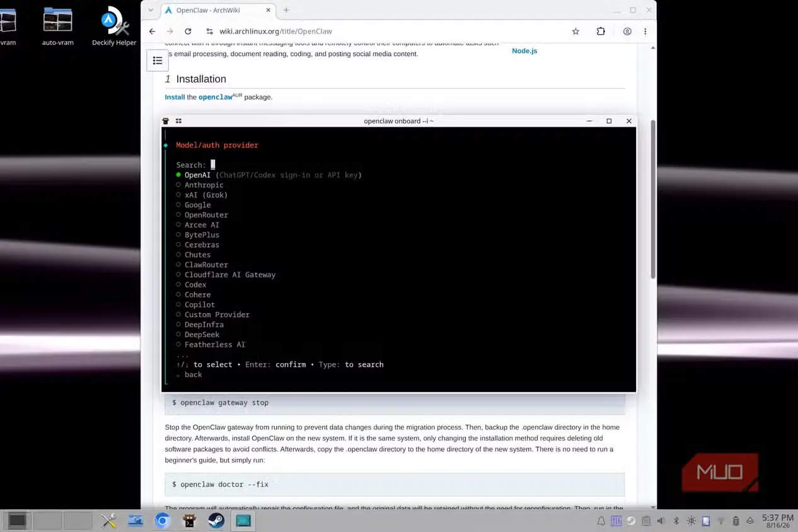Open notifications bell in system tray
The height and width of the screenshot is (532, 798).
[x=601, y=521]
